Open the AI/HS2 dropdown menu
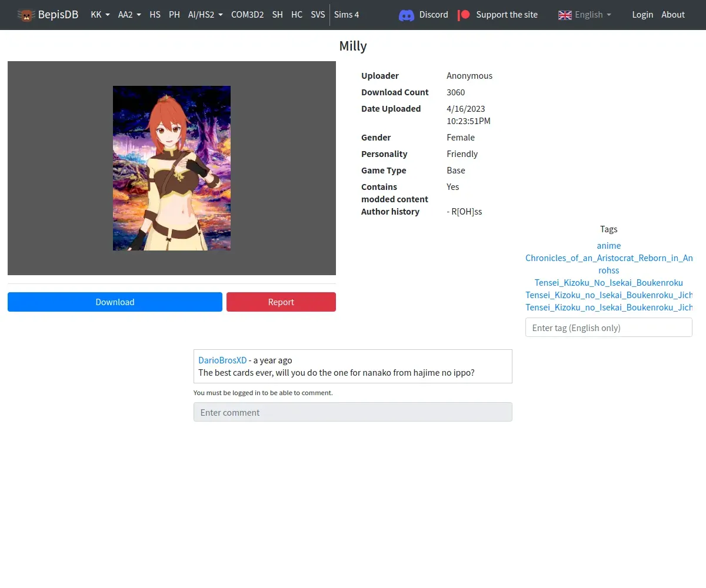This screenshot has height=588, width=706. point(205,15)
